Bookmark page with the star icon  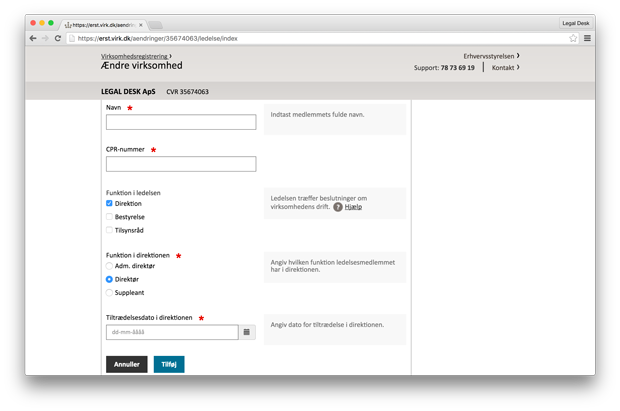tap(573, 38)
